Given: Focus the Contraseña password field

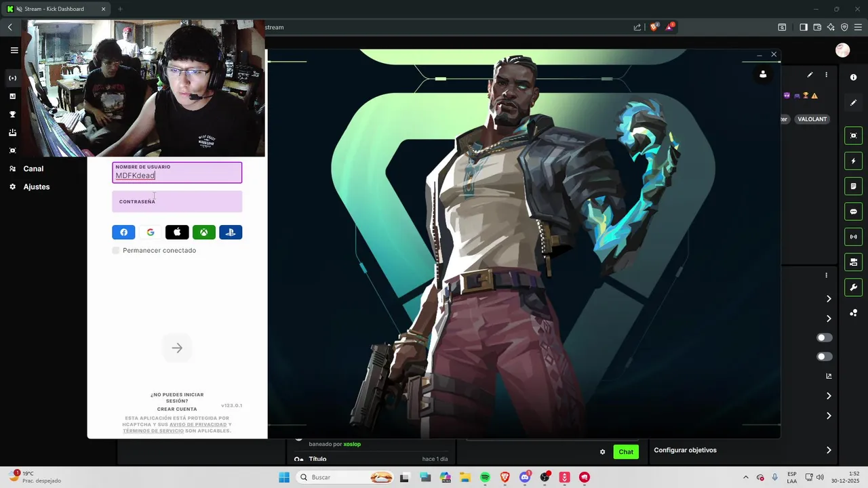Looking at the screenshot, I should (177, 201).
